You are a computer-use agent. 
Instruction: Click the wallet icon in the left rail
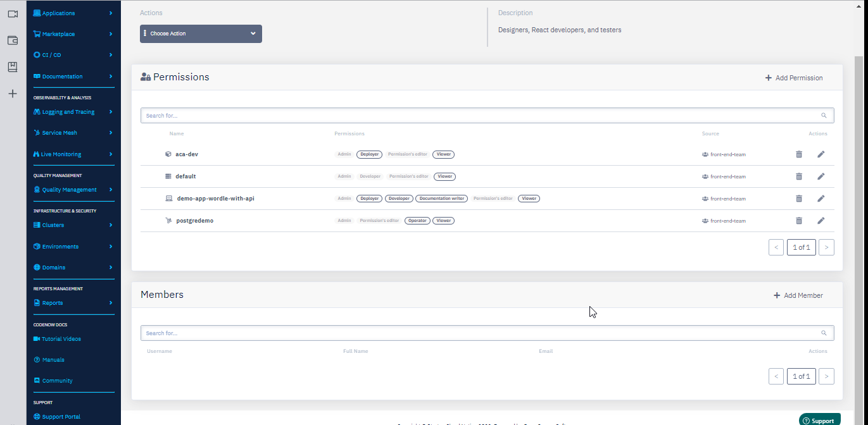(x=13, y=40)
